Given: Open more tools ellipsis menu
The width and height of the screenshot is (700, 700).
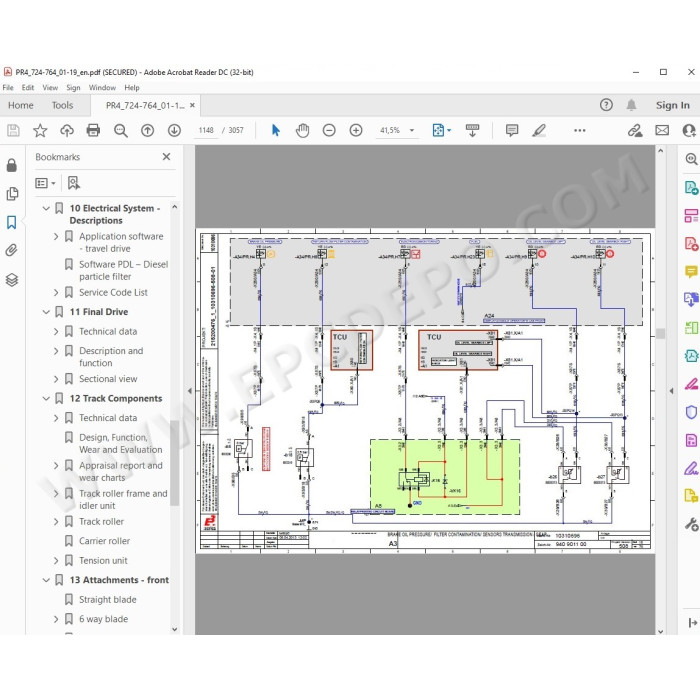Looking at the screenshot, I should tap(579, 130).
